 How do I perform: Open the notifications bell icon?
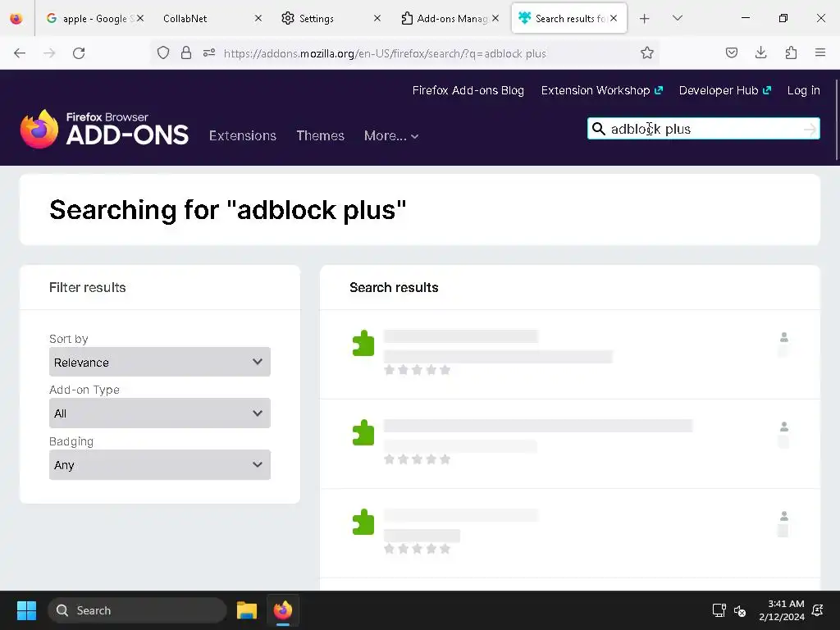click(818, 610)
